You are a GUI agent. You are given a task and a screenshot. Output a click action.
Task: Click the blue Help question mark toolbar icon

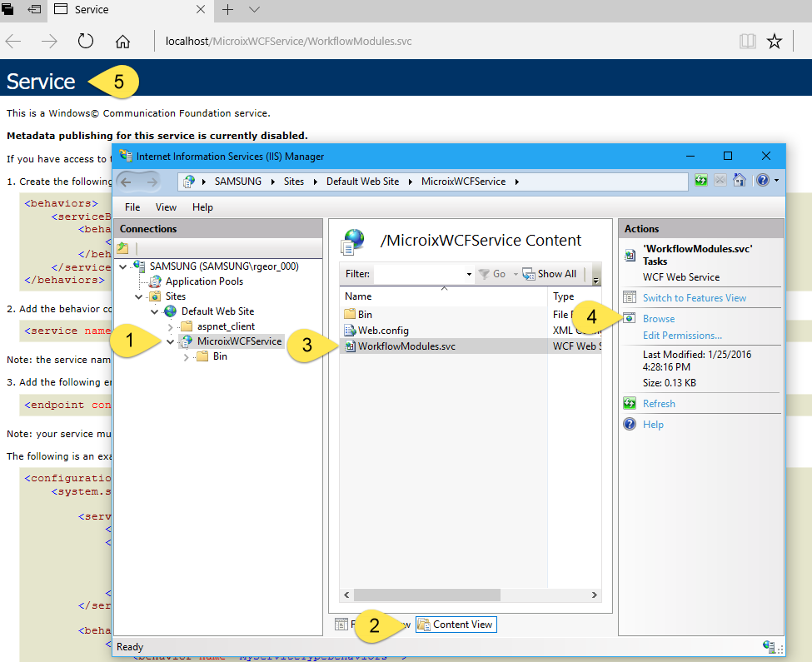[x=761, y=181]
